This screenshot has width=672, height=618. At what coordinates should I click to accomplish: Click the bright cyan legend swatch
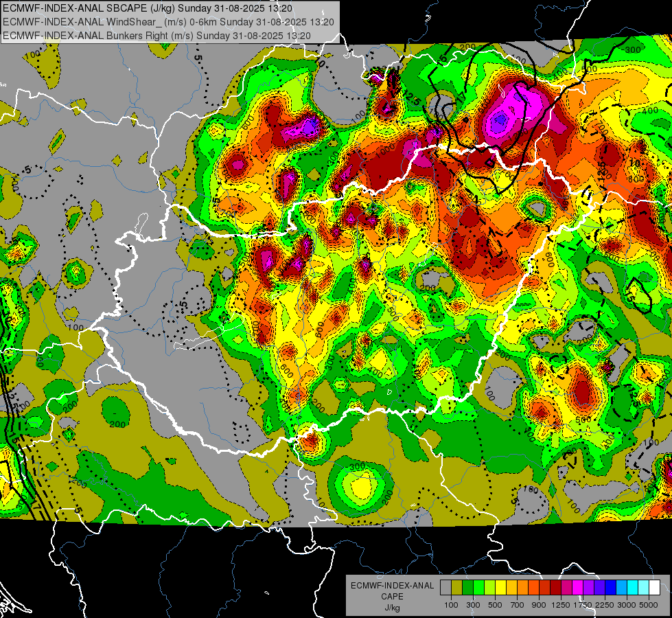tap(633, 587)
